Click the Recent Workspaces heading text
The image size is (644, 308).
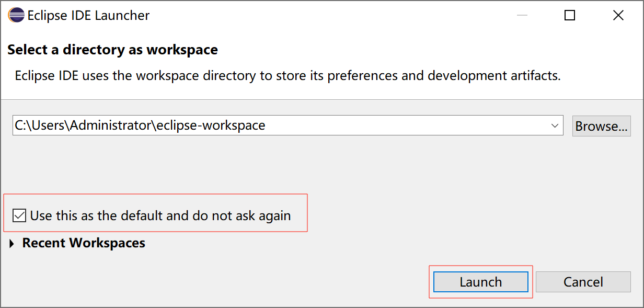coord(84,243)
